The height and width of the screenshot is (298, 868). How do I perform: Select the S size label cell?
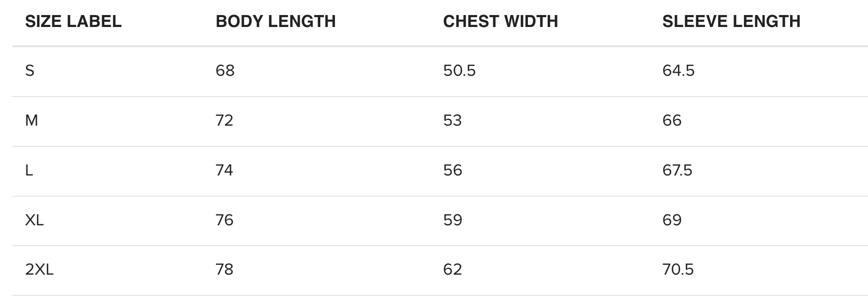pyautogui.click(x=30, y=71)
